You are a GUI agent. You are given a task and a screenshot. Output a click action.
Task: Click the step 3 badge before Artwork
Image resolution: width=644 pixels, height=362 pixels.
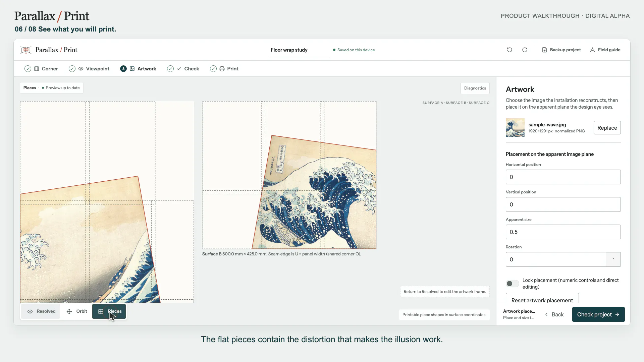[x=123, y=69]
